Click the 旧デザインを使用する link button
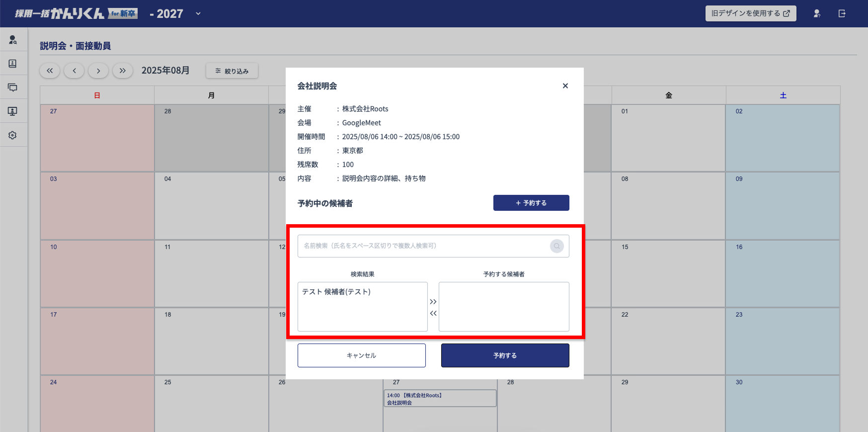This screenshot has height=432, width=868. click(750, 13)
